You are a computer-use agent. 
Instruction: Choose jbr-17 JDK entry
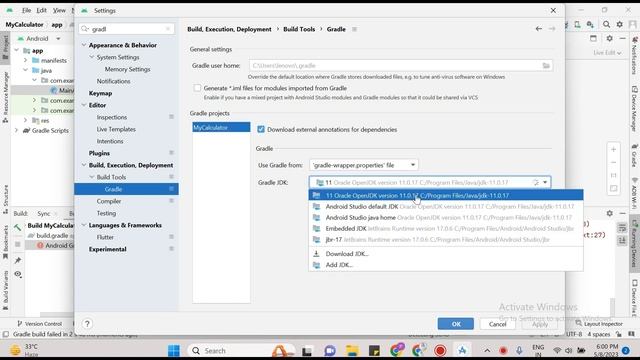pos(446,240)
